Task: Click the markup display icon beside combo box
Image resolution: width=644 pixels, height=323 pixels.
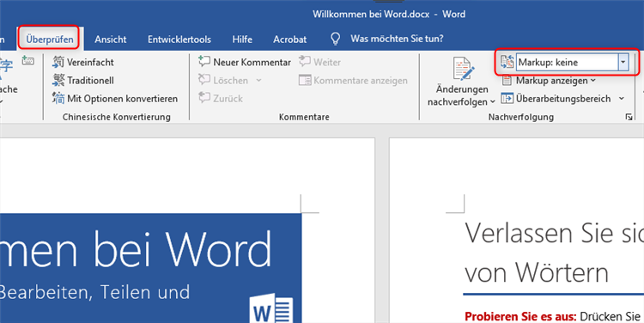Action: 507,62
